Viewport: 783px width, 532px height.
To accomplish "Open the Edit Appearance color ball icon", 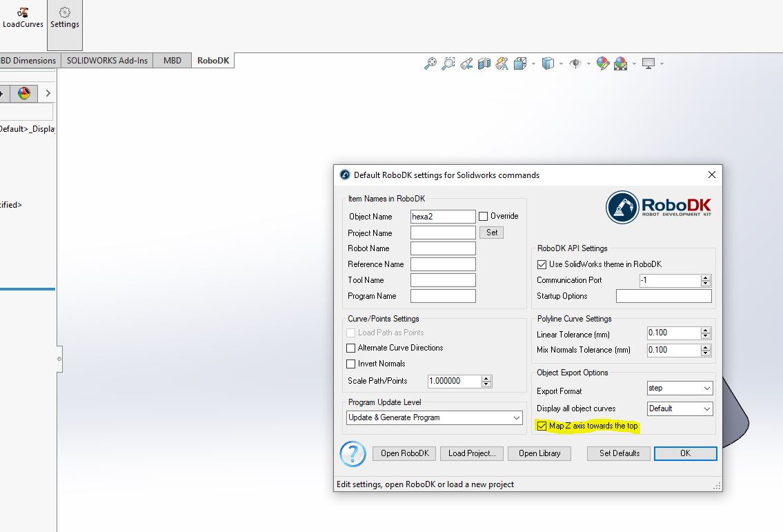I will [603, 63].
